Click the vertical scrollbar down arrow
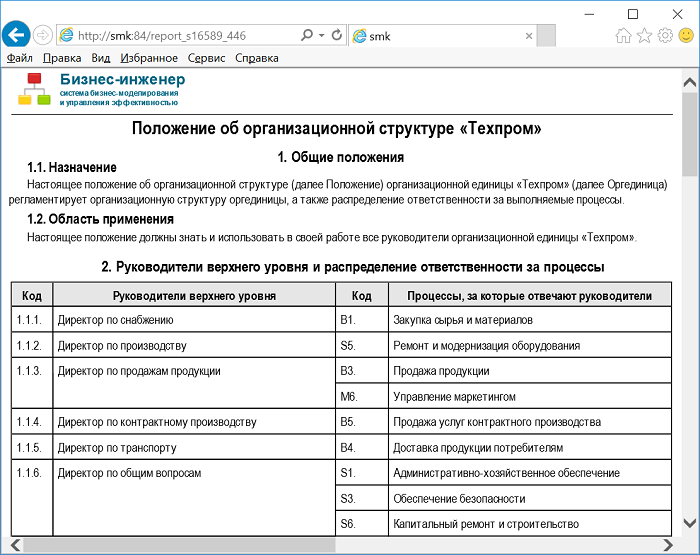Image resolution: width=700 pixels, height=555 pixels. click(x=690, y=523)
